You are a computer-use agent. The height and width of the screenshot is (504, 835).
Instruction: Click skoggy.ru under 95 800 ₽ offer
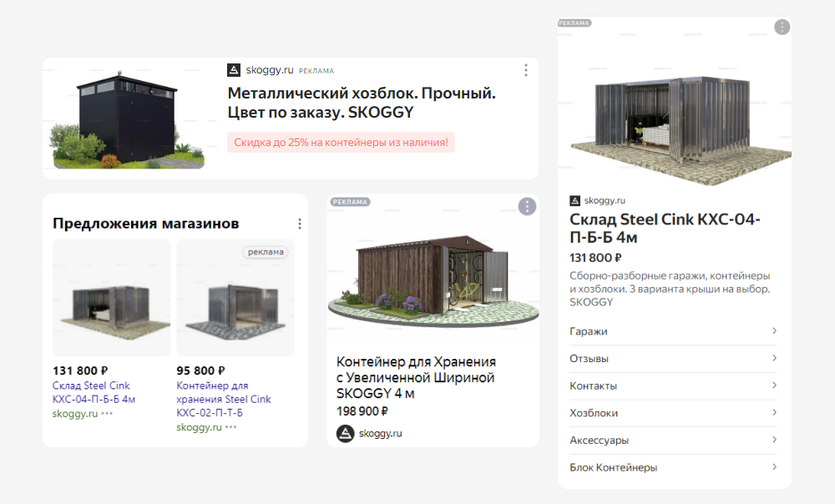pos(200,427)
